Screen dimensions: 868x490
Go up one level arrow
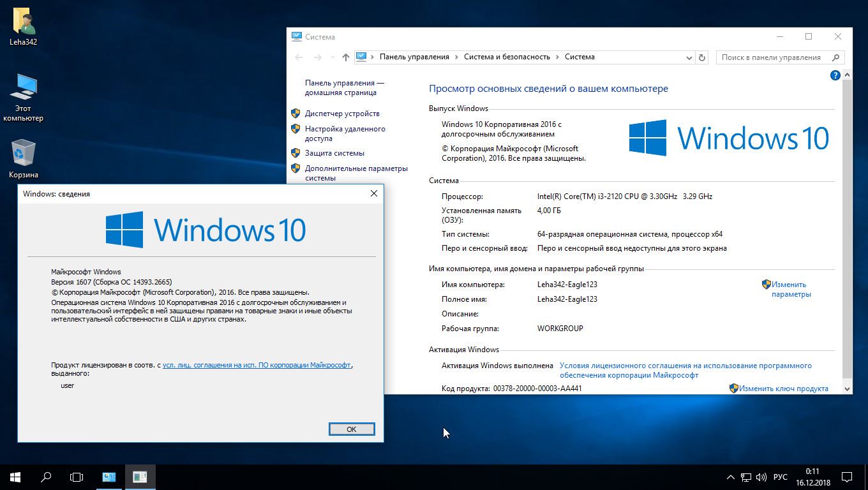click(346, 57)
